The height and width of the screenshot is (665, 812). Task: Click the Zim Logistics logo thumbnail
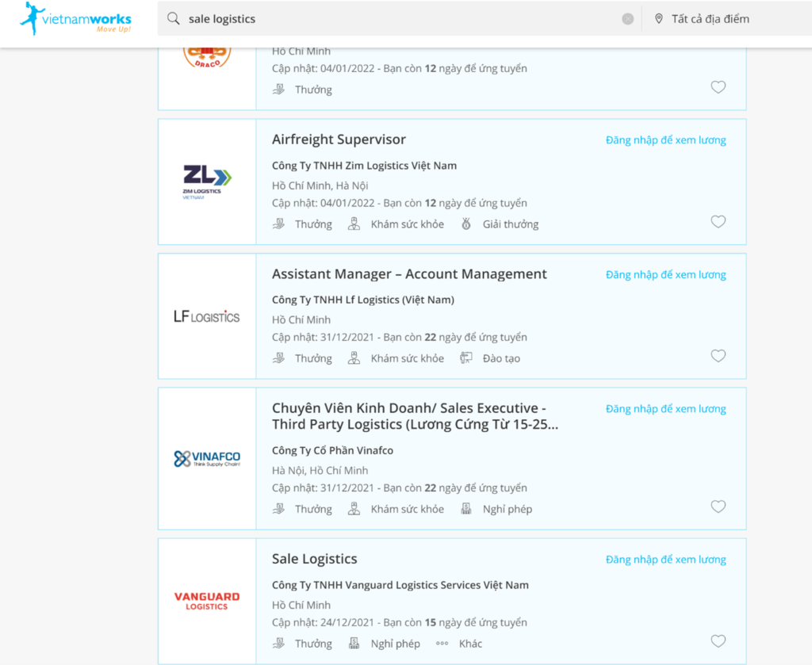pyautogui.click(x=207, y=182)
